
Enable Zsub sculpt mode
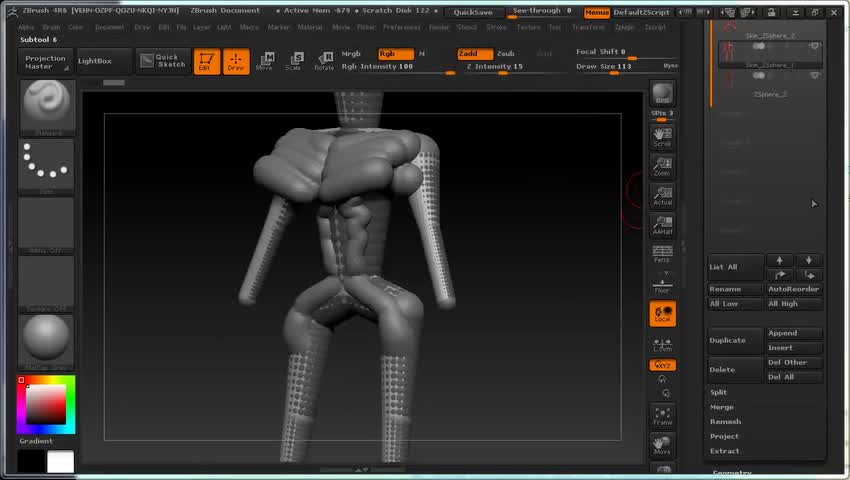[x=505, y=53]
